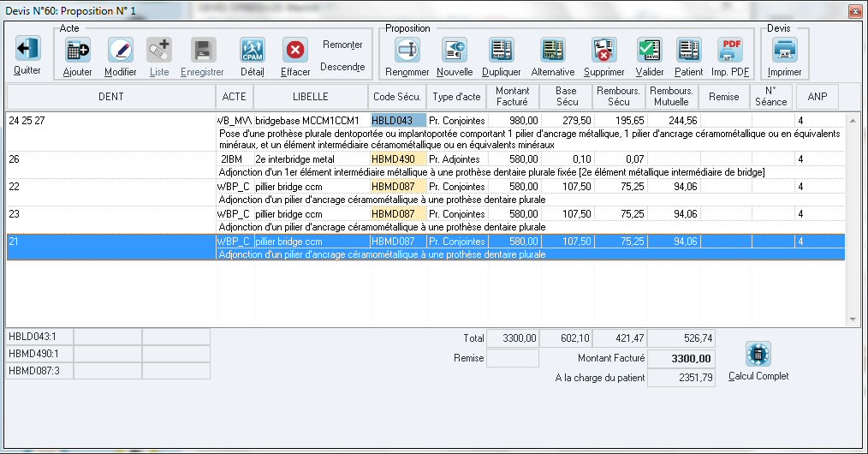Remove the proposition with Supprimer

[603, 51]
